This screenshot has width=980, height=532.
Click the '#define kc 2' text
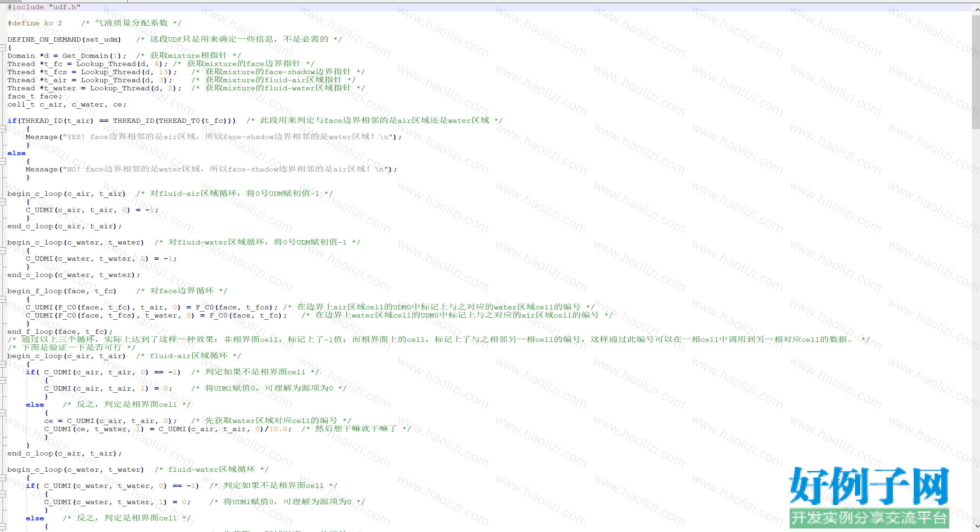tap(35, 23)
